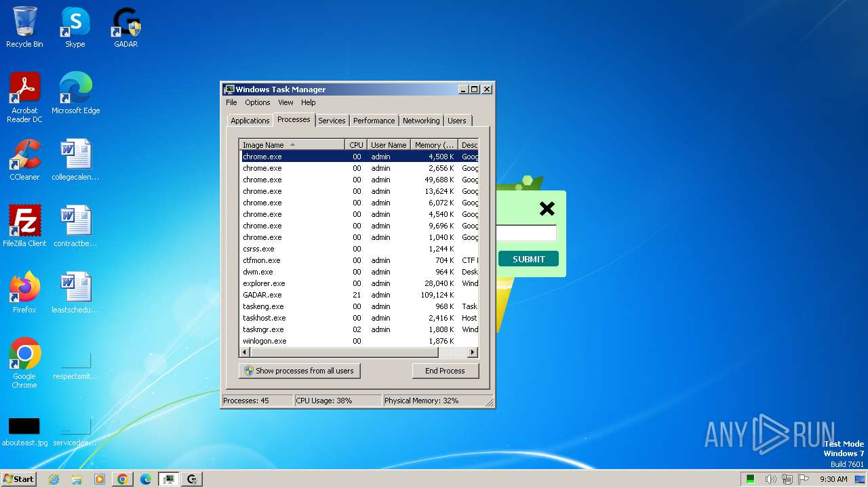Image resolution: width=868 pixels, height=488 pixels.
Task: Open Windows Media Player taskbar icon
Action: pos(100,479)
